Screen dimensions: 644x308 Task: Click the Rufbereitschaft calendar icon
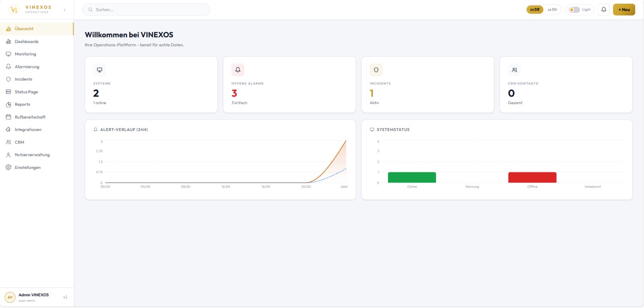pyautogui.click(x=8, y=117)
